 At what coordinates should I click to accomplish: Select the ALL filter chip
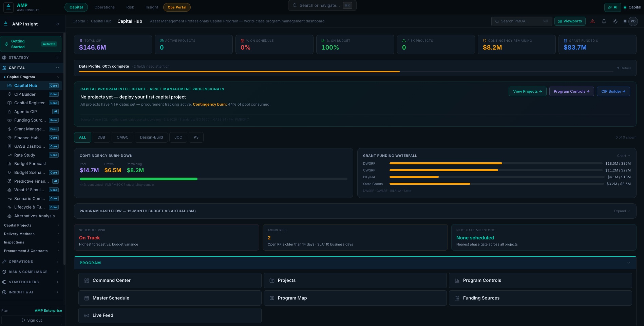(82, 137)
